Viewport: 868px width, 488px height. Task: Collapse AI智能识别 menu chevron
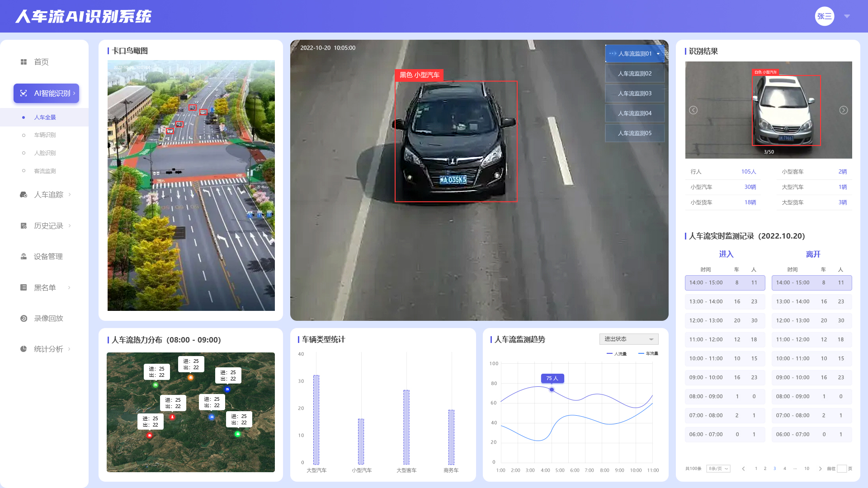[x=74, y=93]
